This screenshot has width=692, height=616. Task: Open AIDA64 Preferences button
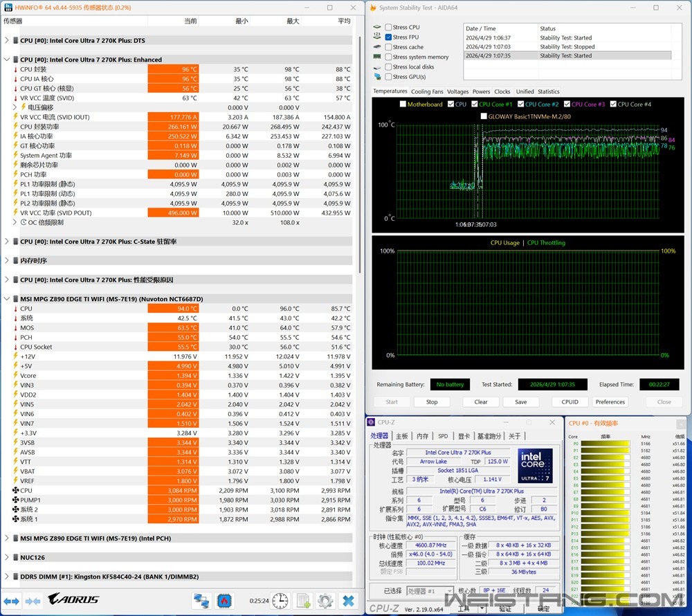(x=610, y=402)
